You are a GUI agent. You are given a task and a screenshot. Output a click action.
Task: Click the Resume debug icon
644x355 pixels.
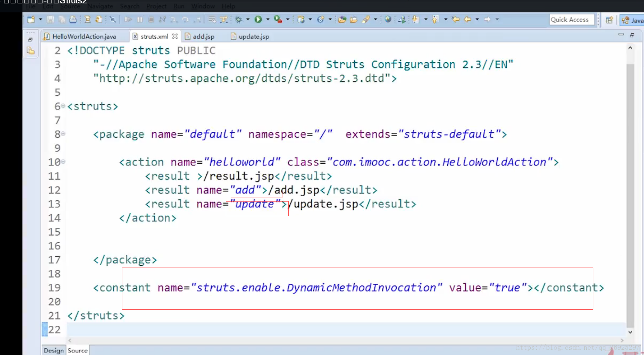(128, 19)
